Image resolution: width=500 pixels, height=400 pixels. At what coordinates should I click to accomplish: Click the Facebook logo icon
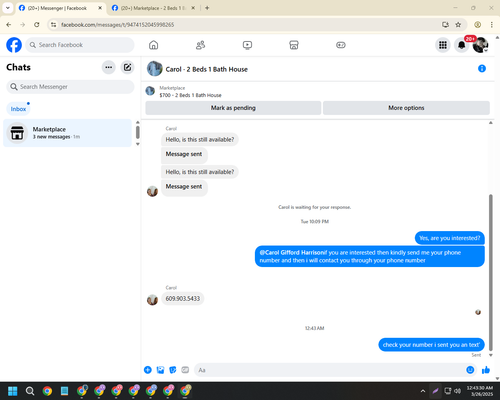[14, 45]
